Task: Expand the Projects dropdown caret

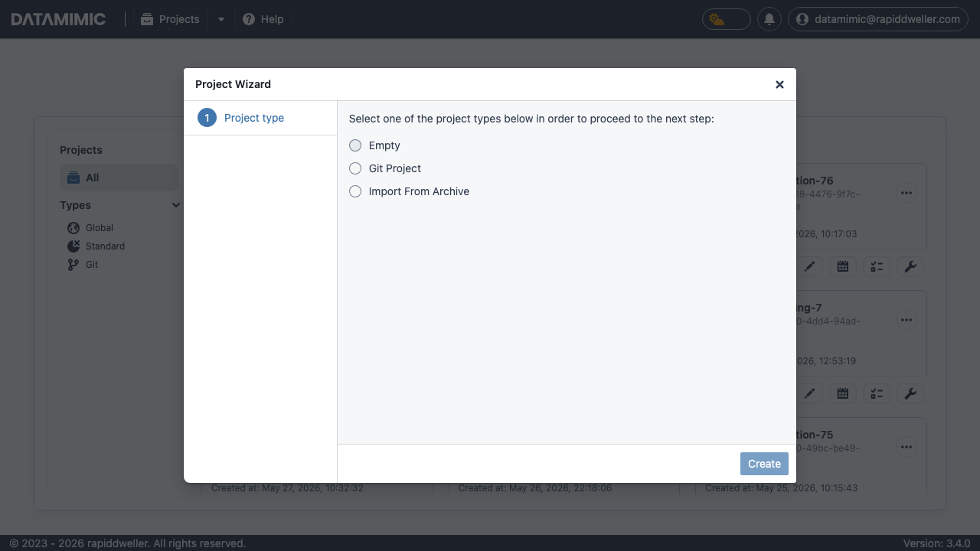Action: coord(220,19)
